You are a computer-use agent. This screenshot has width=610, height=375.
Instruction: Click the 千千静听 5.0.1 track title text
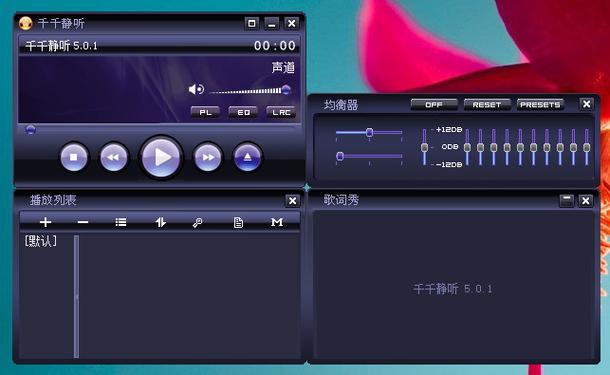click(61, 46)
